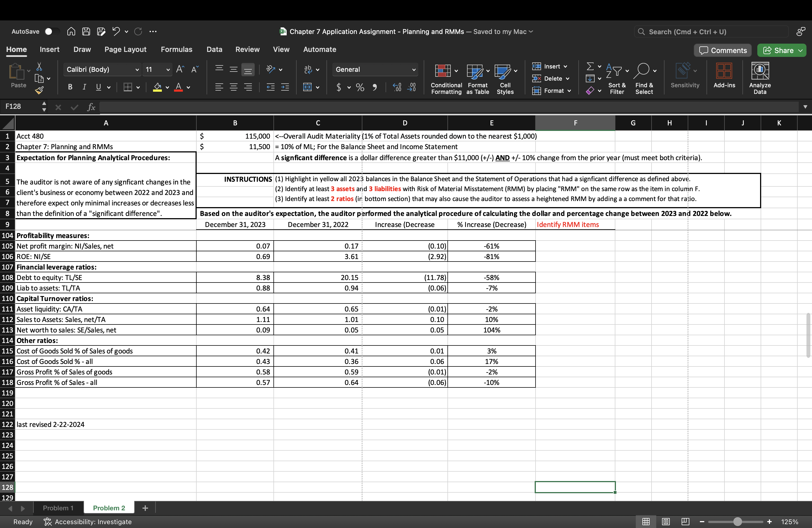This screenshot has width=812, height=528.
Task: Expand the formula bar chevron
Action: (x=805, y=107)
